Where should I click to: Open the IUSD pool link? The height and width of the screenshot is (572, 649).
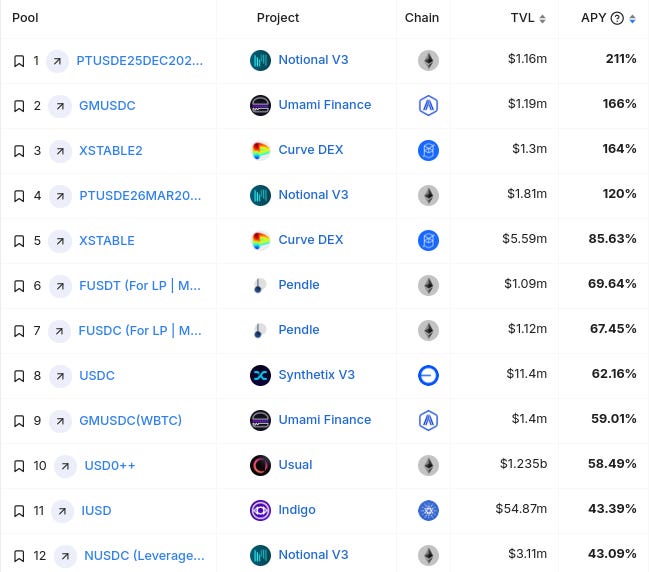pyautogui.click(x=96, y=511)
